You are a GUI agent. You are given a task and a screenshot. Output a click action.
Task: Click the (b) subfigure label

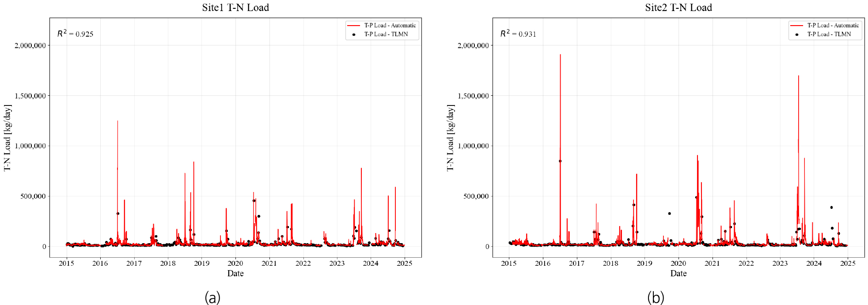(x=656, y=298)
